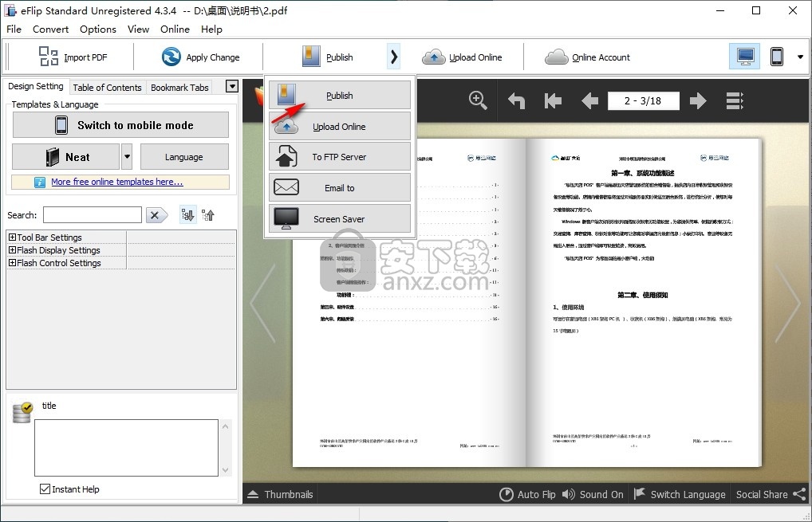Click Upload Online in the main toolbar

[x=462, y=57]
